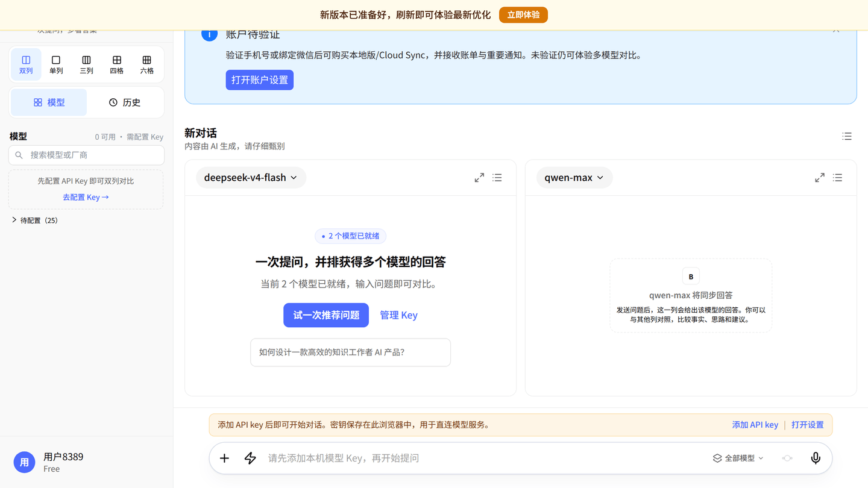This screenshot has width=868, height=488.
Task: Click the 试一次推荐问题 button
Action: (x=326, y=315)
